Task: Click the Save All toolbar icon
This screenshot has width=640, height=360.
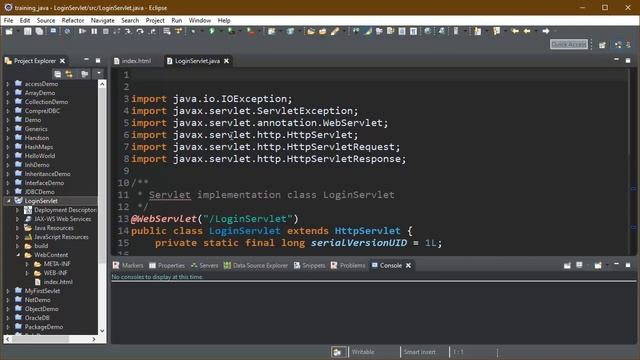Action: 39,31
